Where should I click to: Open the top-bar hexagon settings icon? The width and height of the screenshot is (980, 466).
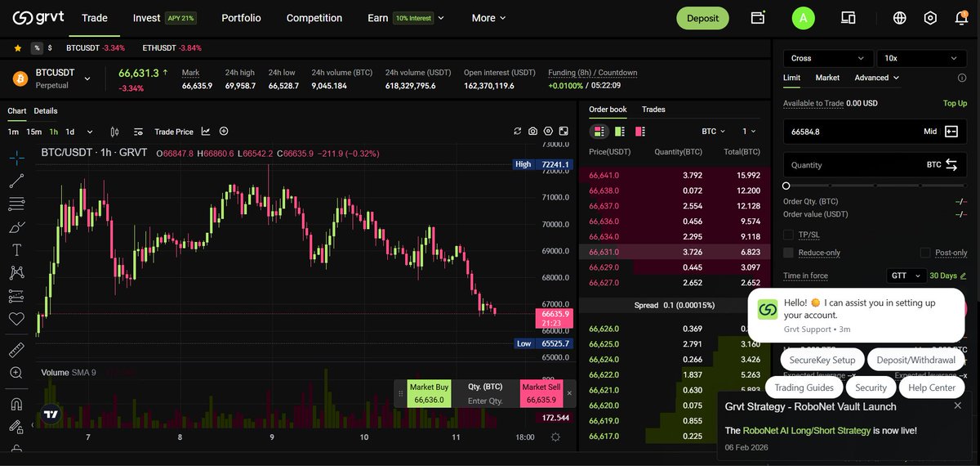pyautogui.click(x=930, y=18)
